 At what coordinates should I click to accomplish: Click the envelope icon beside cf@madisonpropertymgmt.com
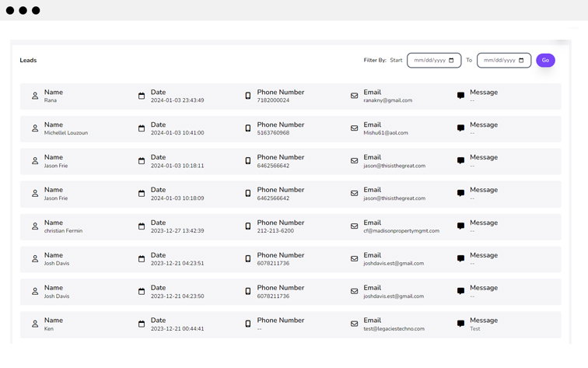click(x=354, y=226)
